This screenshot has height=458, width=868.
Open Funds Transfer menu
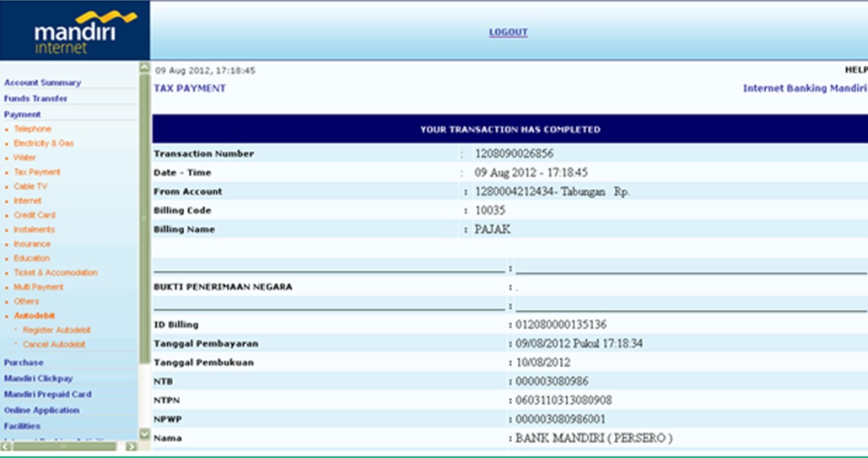35,99
